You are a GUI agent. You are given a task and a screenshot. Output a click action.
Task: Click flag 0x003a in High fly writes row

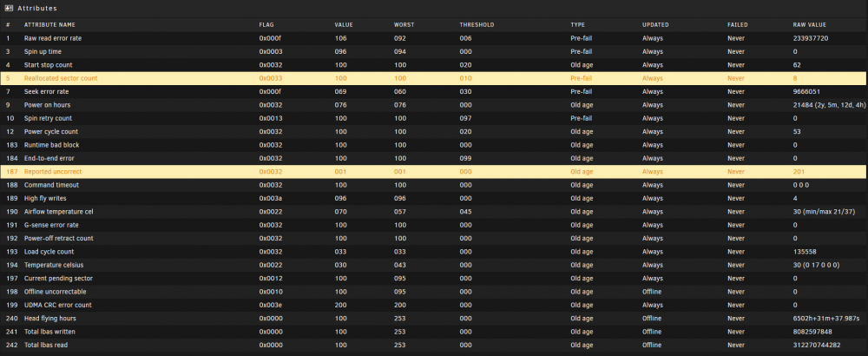pyautogui.click(x=271, y=198)
